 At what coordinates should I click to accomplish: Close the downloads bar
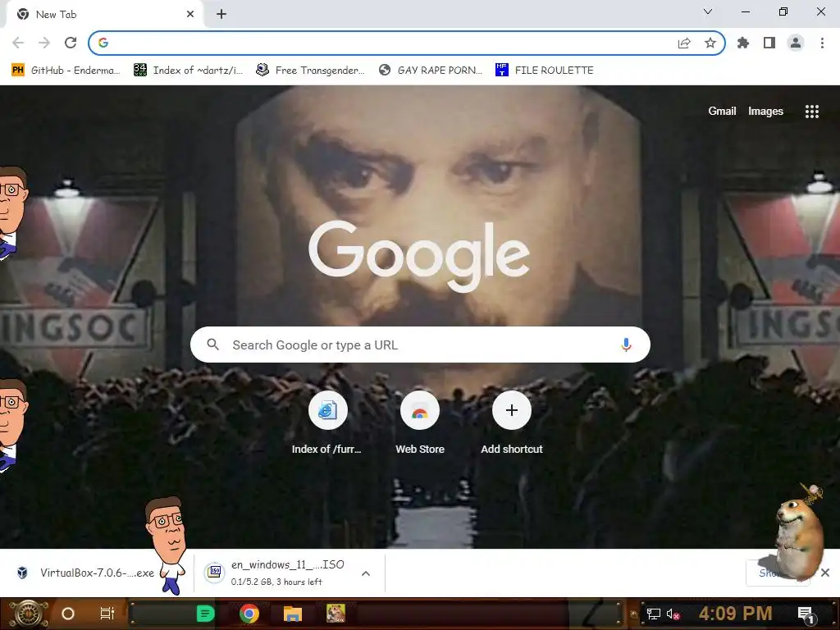825,573
